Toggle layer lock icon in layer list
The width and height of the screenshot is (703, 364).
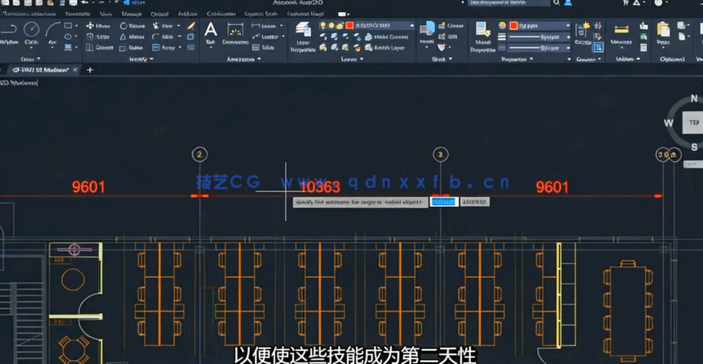[340, 26]
